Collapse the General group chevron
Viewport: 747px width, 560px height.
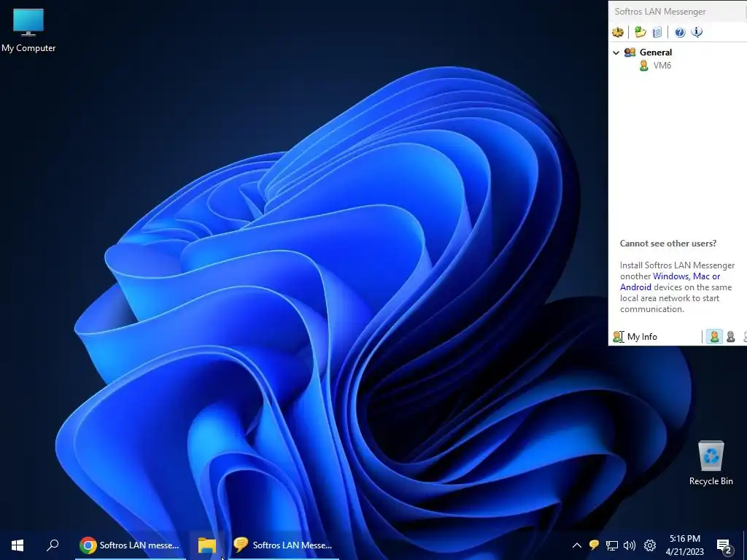(616, 52)
